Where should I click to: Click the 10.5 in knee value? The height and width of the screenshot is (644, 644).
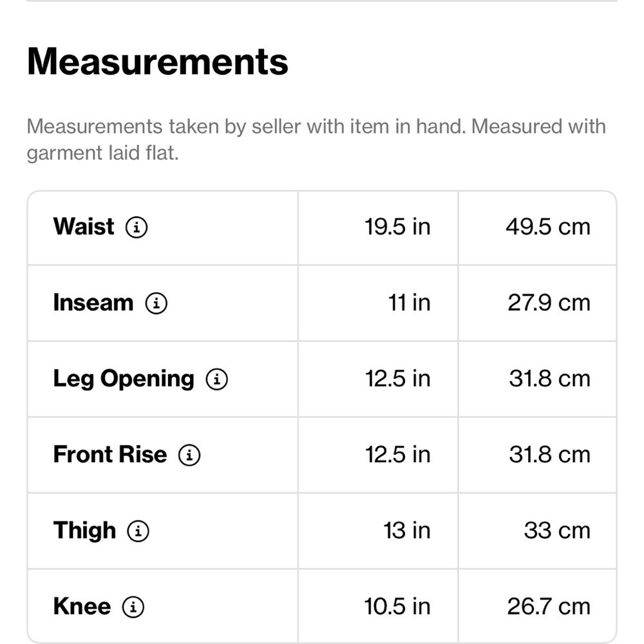tap(397, 607)
